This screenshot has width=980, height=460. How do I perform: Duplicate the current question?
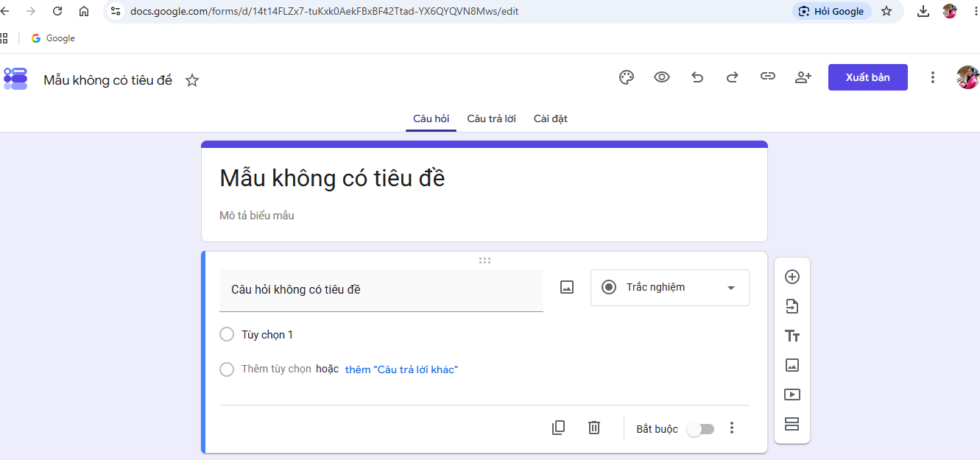[559, 428]
